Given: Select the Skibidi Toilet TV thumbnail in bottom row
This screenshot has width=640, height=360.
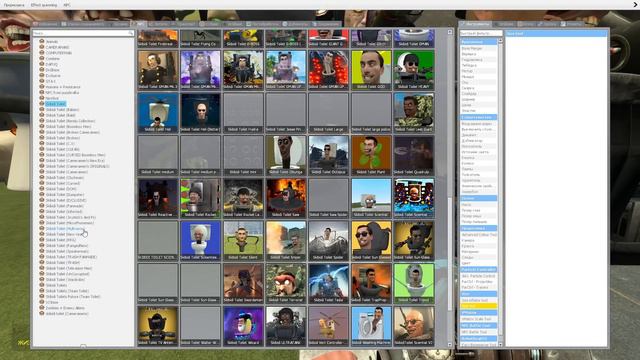Looking at the screenshot, I should pyautogui.click(x=158, y=326).
